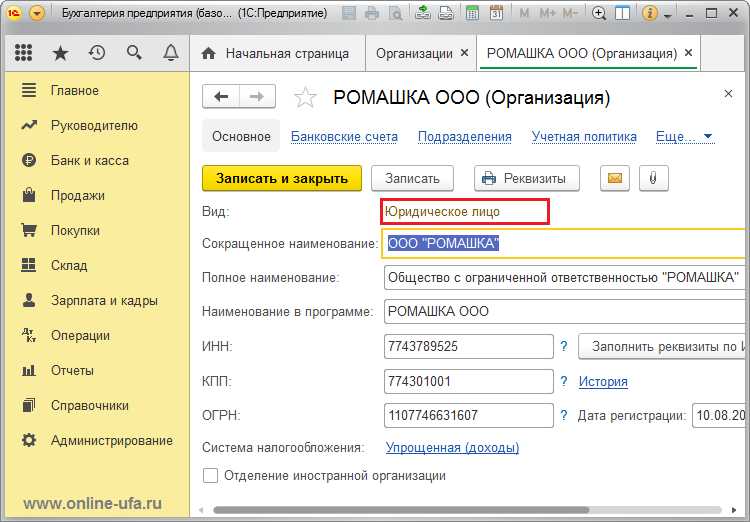Click the envelope email icon button
This screenshot has height=522, width=750.
coord(615,178)
